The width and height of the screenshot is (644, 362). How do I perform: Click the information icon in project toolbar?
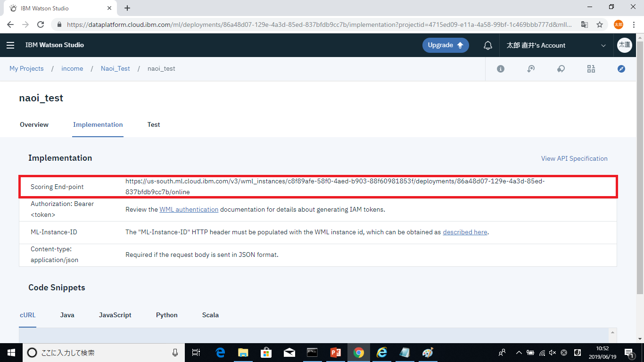(x=501, y=69)
